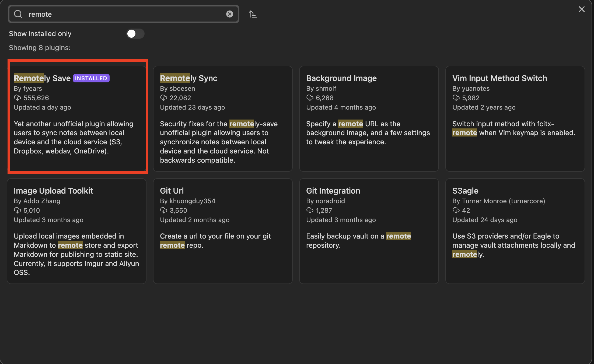Click the search magnifier icon
Viewport: 594px width, 364px height.
(18, 14)
